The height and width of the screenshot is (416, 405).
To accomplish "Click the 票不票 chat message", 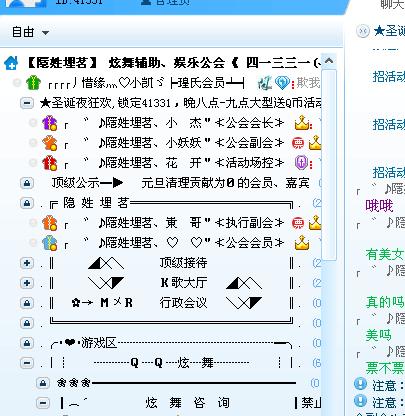I will (385, 368).
